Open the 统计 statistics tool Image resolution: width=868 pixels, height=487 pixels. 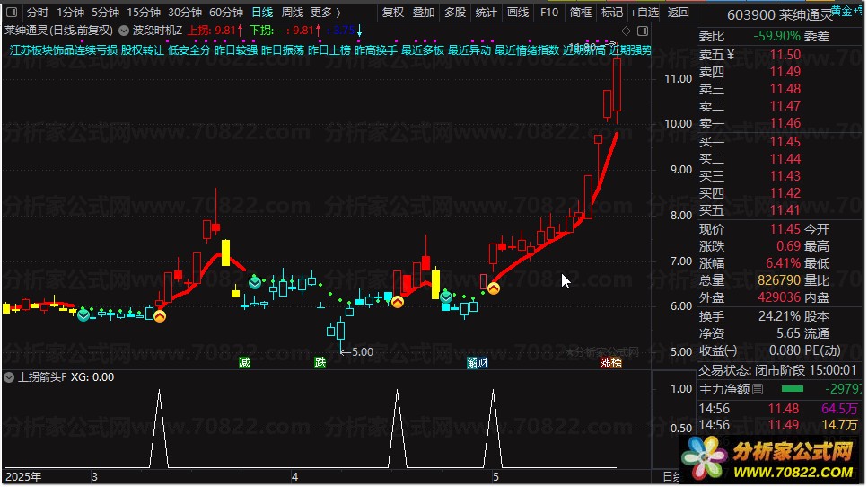tap(486, 13)
